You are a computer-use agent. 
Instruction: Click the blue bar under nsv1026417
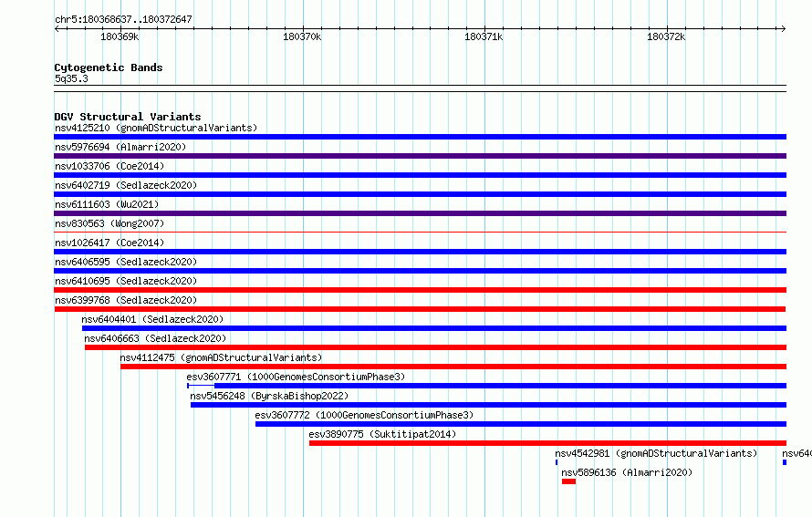pyautogui.click(x=420, y=252)
